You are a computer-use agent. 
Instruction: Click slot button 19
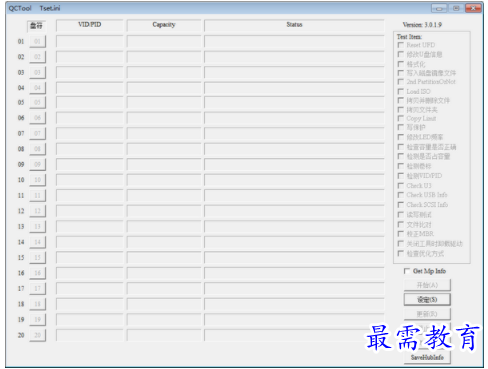[x=37, y=319]
